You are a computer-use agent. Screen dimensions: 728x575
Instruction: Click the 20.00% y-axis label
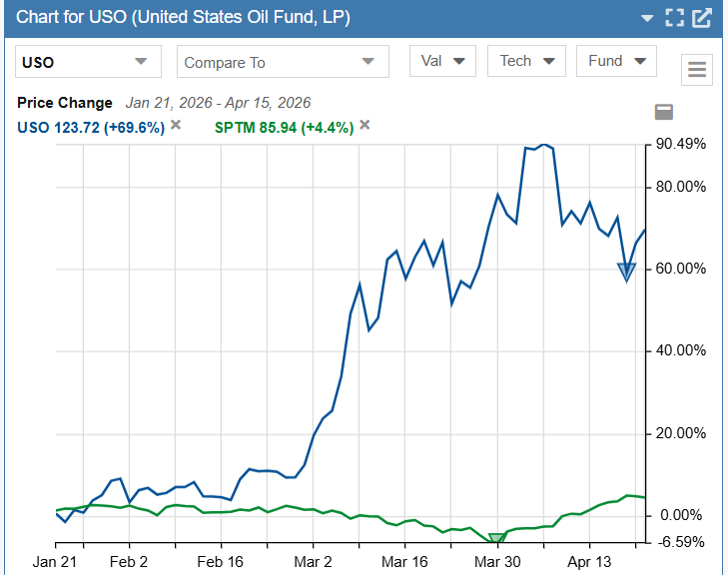(x=681, y=433)
